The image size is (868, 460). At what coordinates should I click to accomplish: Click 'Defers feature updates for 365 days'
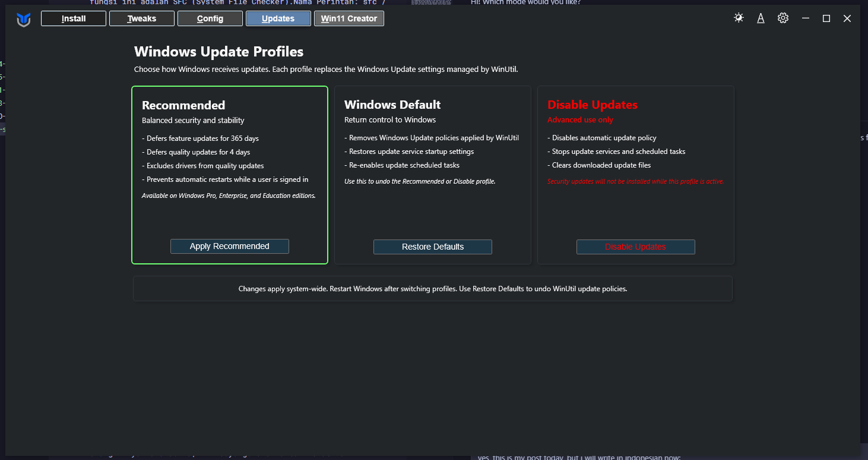coord(201,138)
